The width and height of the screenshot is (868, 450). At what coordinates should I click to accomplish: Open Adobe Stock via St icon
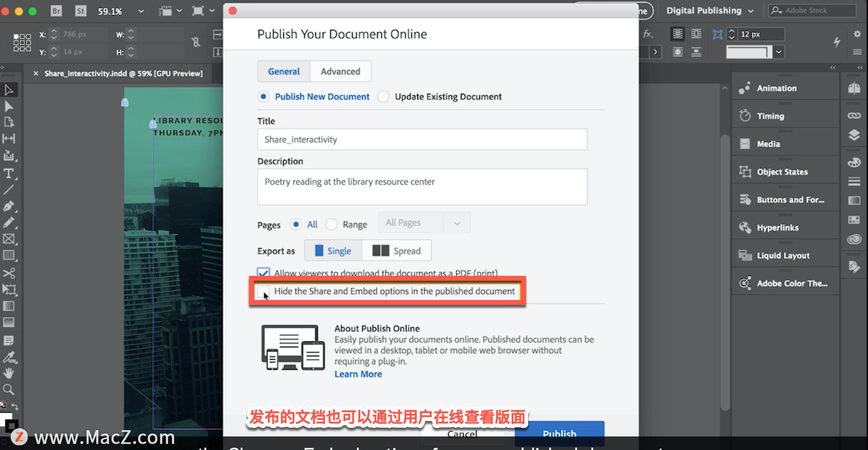point(80,11)
